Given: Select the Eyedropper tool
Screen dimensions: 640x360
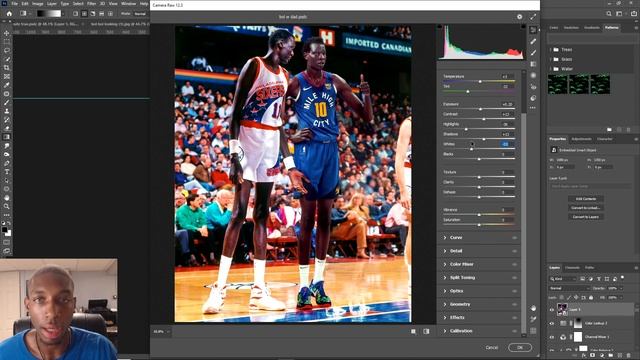Looking at the screenshot, I should [x=7, y=85].
